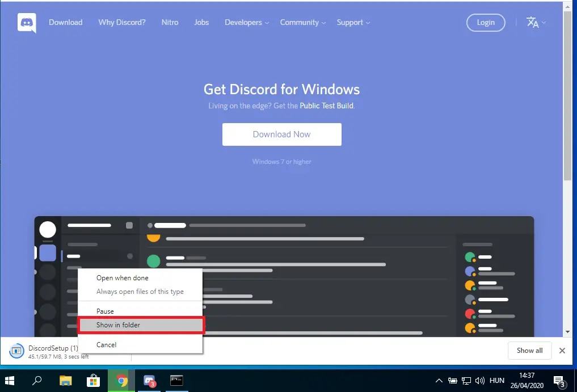The height and width of the screenshot is (392, 577).
Task: Choose Pause from context menu
Action: click(x=140, y=311)
